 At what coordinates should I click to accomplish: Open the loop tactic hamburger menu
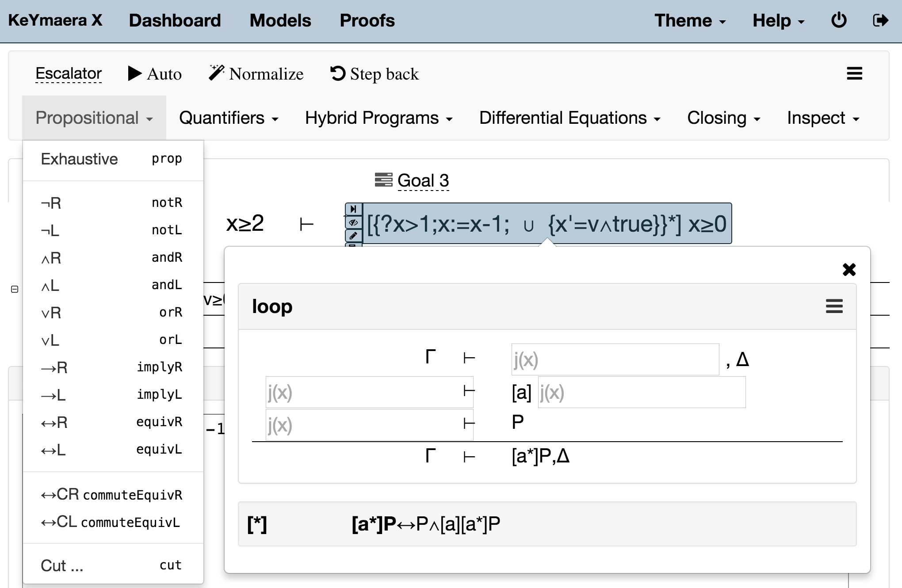[834, 306]
